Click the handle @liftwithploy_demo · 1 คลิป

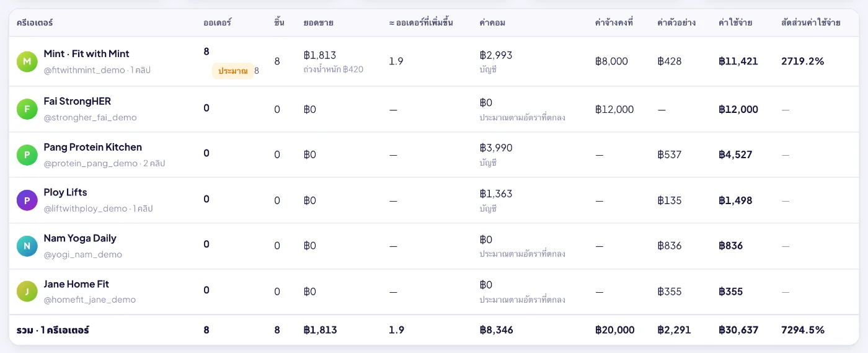pyautogui.click(x=98, y=208)
